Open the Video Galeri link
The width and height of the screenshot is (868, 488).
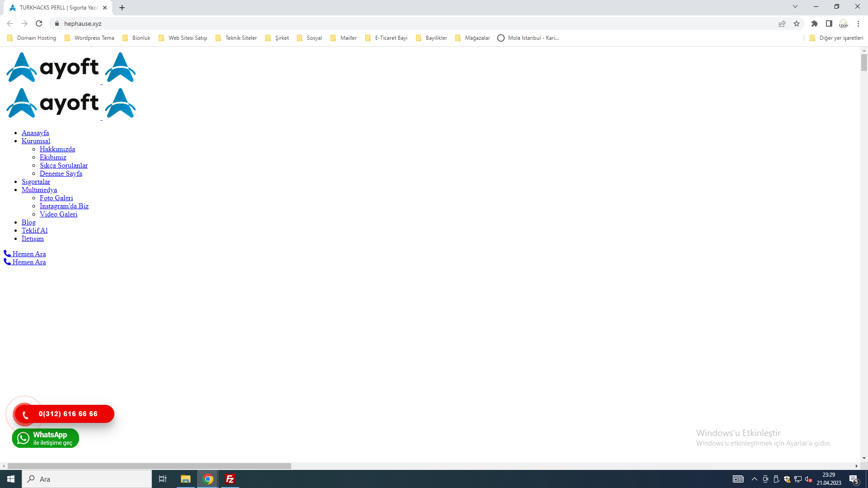(58, 214)
